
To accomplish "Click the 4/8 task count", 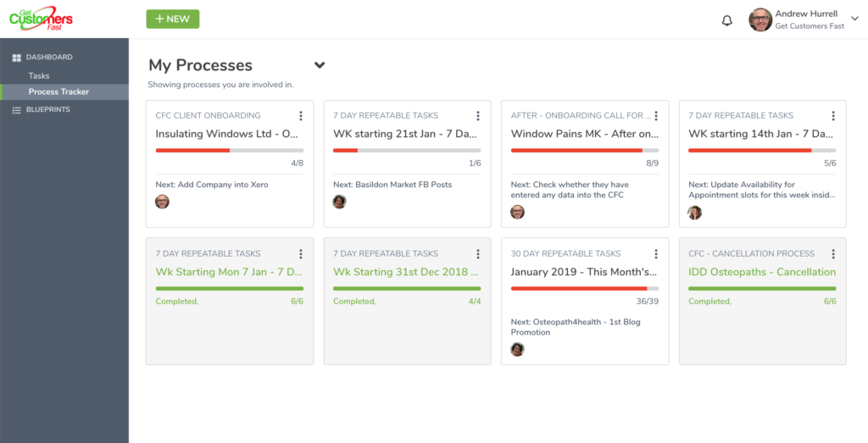I will [298, 163].
